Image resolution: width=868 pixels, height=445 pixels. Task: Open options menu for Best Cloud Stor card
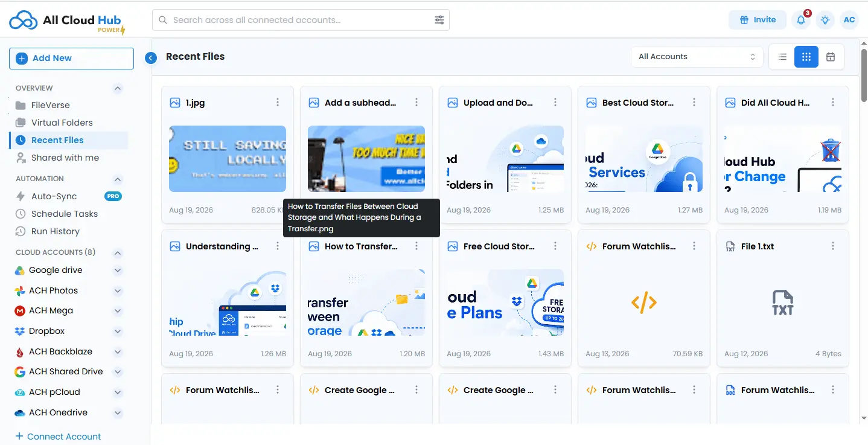[694, 103]
